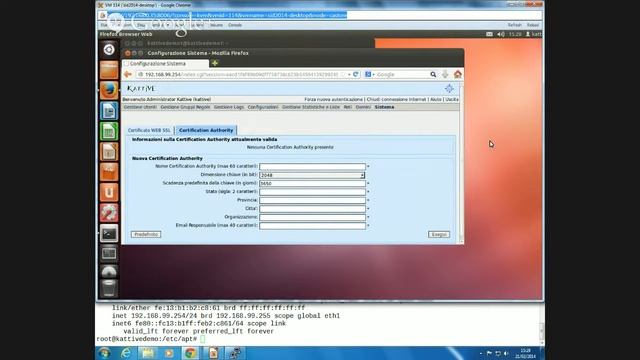Select Configurazione Sistema Firefox tab
The image size is (640, 360).
tap(165, 64)
